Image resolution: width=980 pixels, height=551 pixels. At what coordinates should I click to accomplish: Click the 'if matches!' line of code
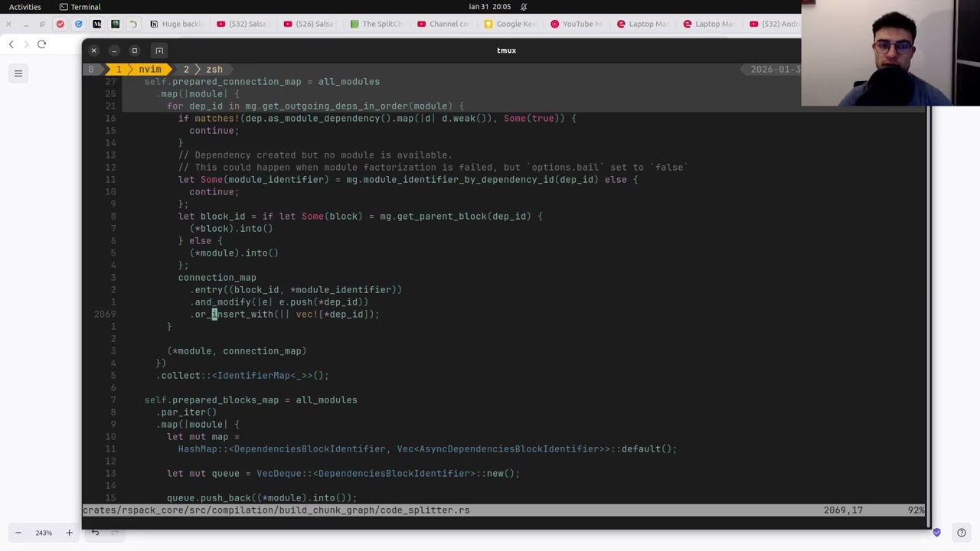377,119
